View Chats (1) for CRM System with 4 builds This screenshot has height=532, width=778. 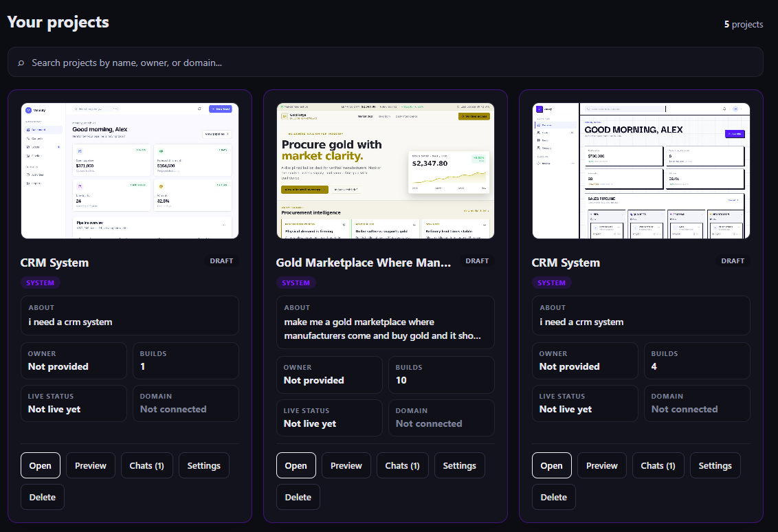658,465
